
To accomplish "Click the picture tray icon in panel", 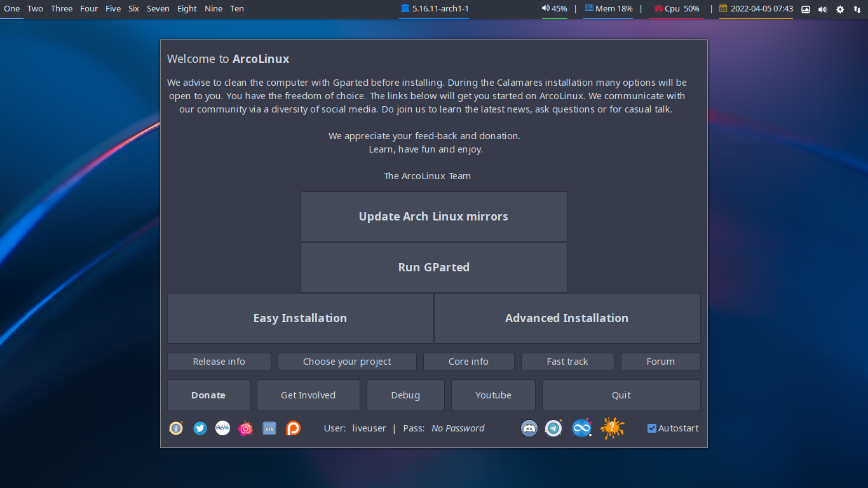I will pos(806,9).
